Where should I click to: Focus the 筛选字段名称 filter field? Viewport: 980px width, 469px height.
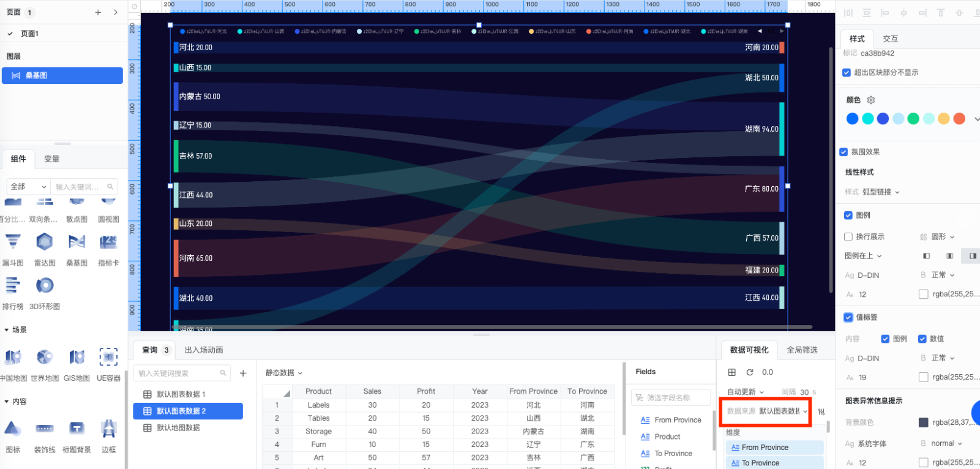click(x=671, y=398)
